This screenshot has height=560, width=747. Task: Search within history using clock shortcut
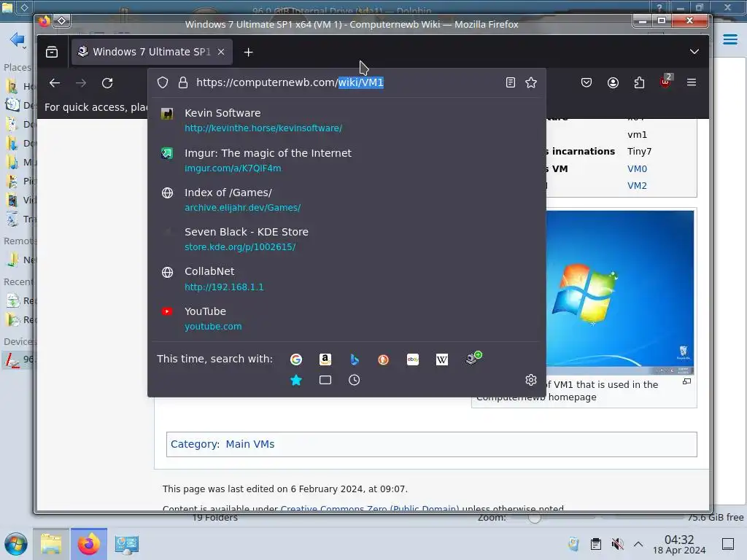coord(354,380)
